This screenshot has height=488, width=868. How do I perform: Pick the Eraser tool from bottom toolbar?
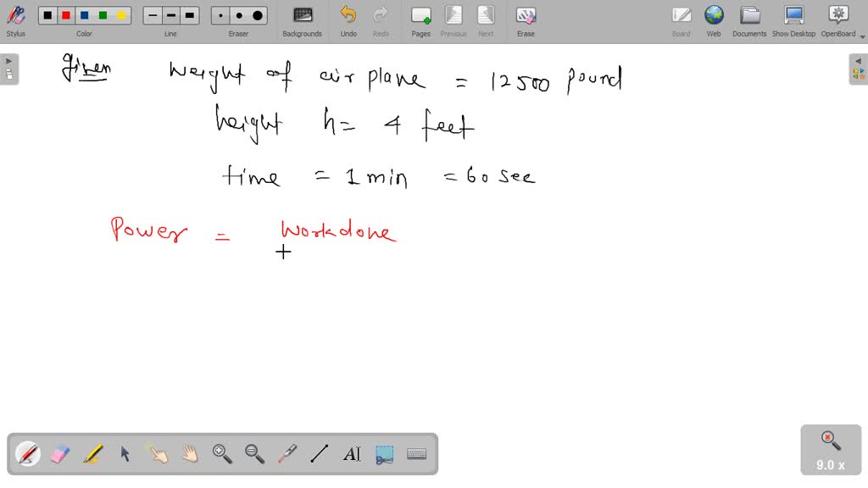pyautogui.click(x=60, y=454)
